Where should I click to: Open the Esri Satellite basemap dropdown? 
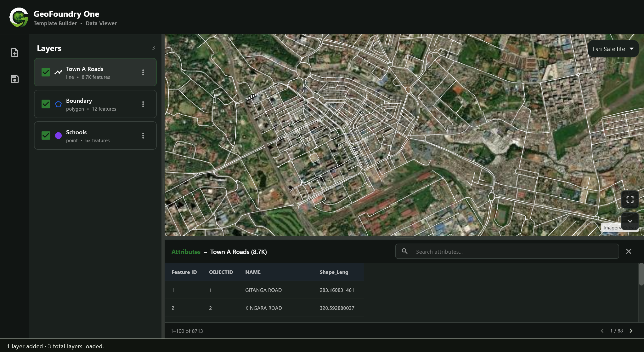(613, 49)
